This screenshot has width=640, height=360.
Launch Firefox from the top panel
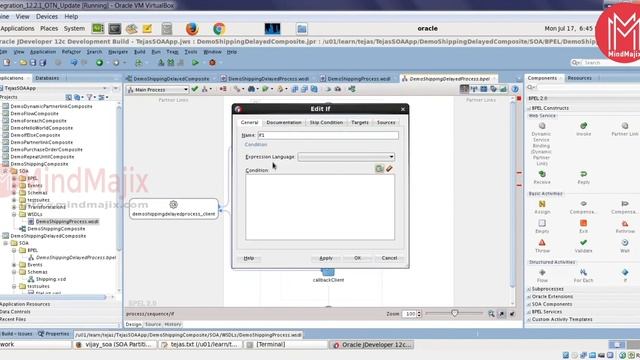(192, 29)
